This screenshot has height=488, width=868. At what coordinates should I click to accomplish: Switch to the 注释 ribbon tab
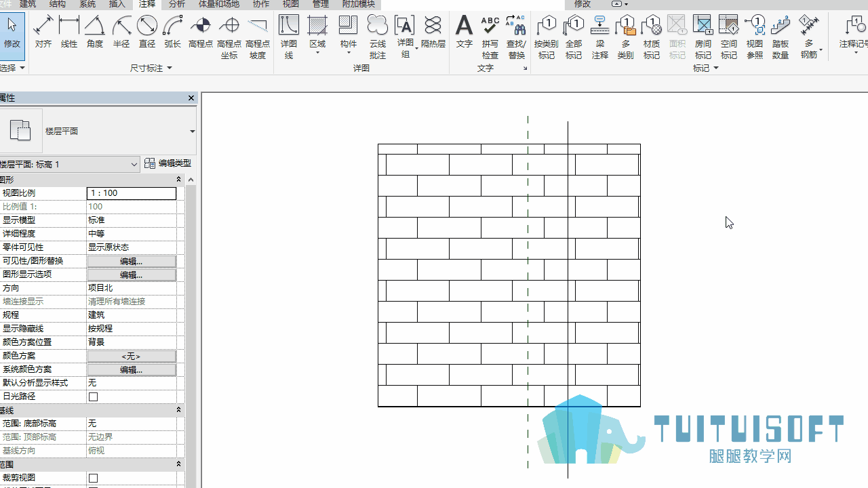[x=147, y=4]
